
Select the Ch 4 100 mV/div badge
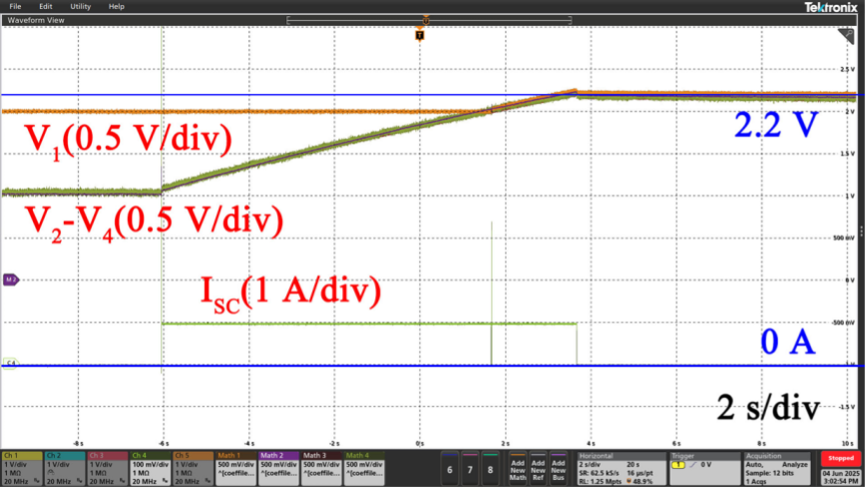pyautogui.click(x=150, y=468)
